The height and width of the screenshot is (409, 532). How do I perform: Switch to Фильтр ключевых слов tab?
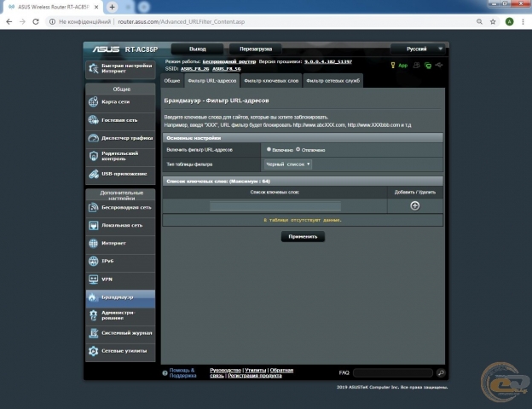(271, 80)
